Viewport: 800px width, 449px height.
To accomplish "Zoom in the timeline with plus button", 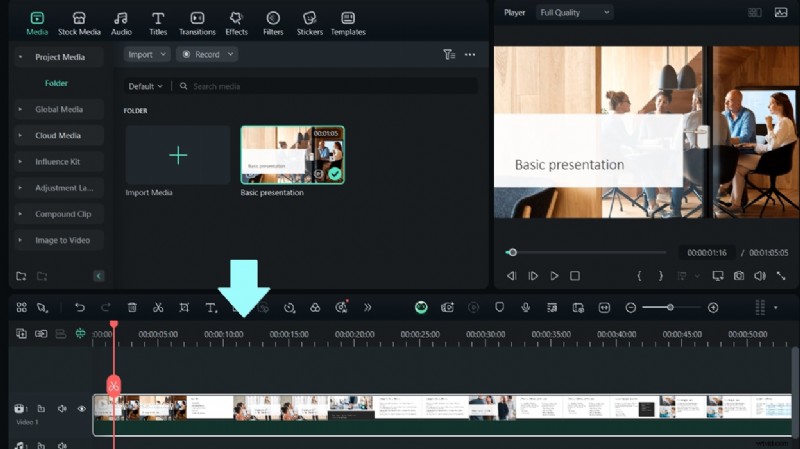I will coord(713,307).
